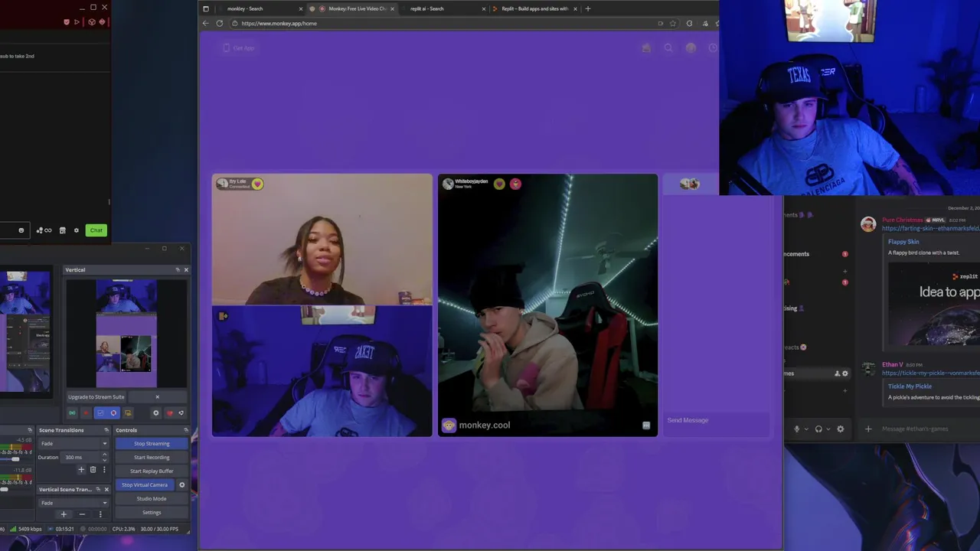Click Monkey tab actions icon left of tabs
The width and height of the screenshot is (980, 551).
pyautogui.click(x=205, y=8)
